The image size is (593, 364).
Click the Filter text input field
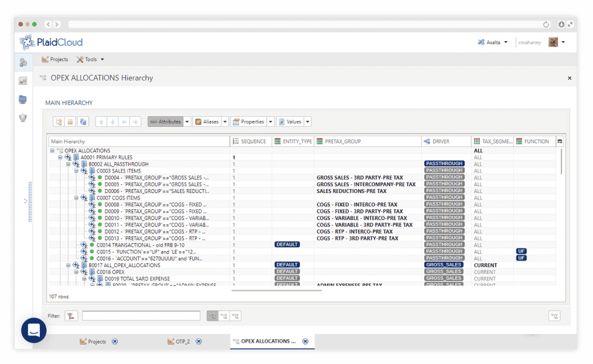coord(141,316)
